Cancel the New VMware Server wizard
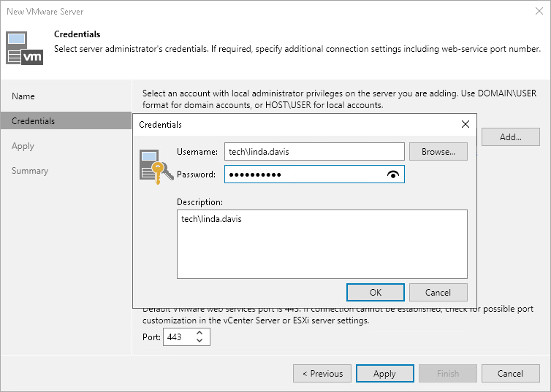The width and height of the screenshot is (551, 392). pos(511,374)
